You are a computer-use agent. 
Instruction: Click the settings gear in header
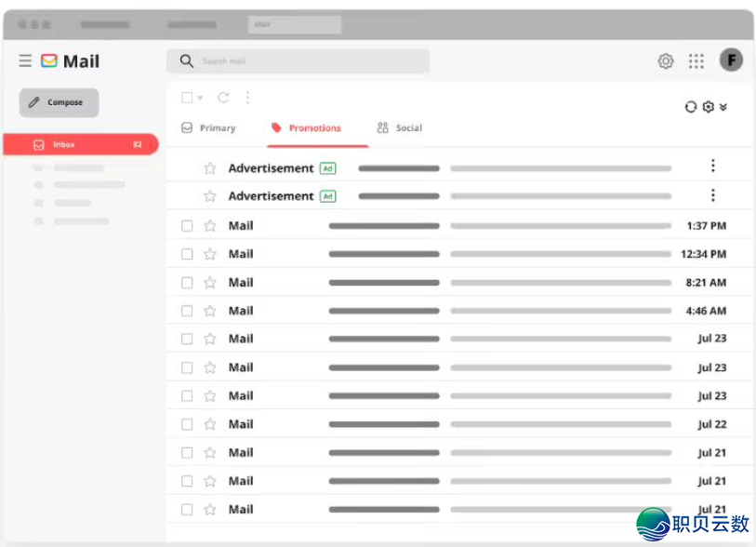click(x=666, y=61)
